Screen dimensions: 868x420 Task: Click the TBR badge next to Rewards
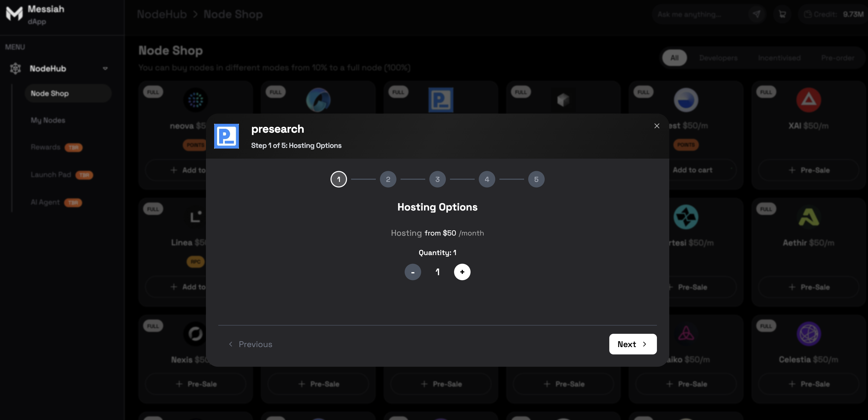point(73,147)
